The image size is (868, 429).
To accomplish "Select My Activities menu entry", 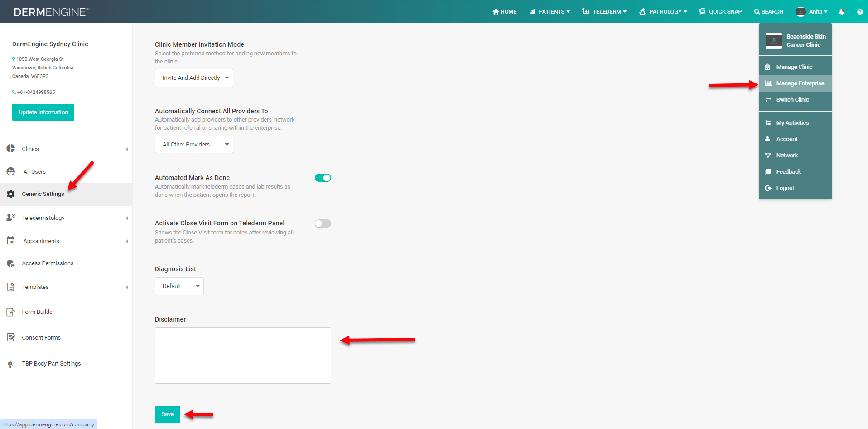I will coord(796,123).
